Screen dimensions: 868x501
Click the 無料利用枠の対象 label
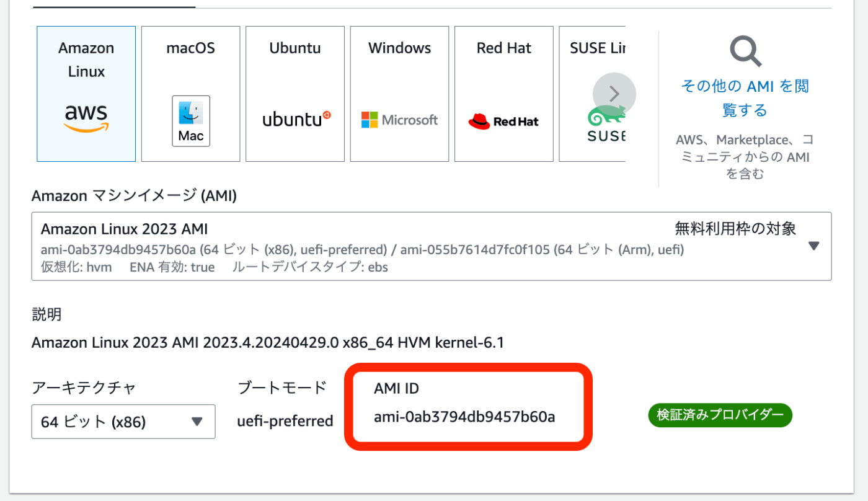coord(735,229)
